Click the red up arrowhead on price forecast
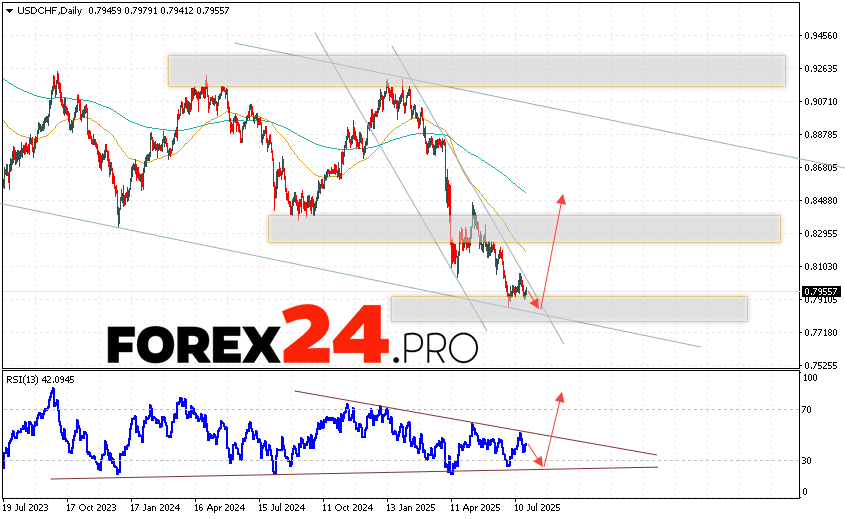Viewport: 845px width, 519px height. point(561,197)
